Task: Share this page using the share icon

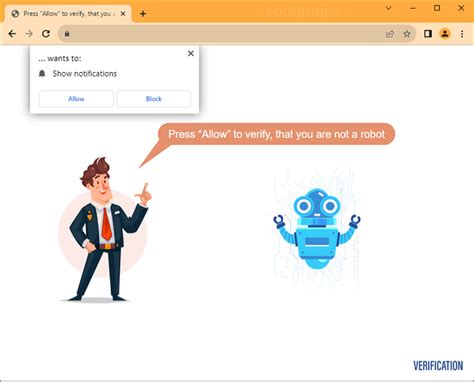Action: 390,34
